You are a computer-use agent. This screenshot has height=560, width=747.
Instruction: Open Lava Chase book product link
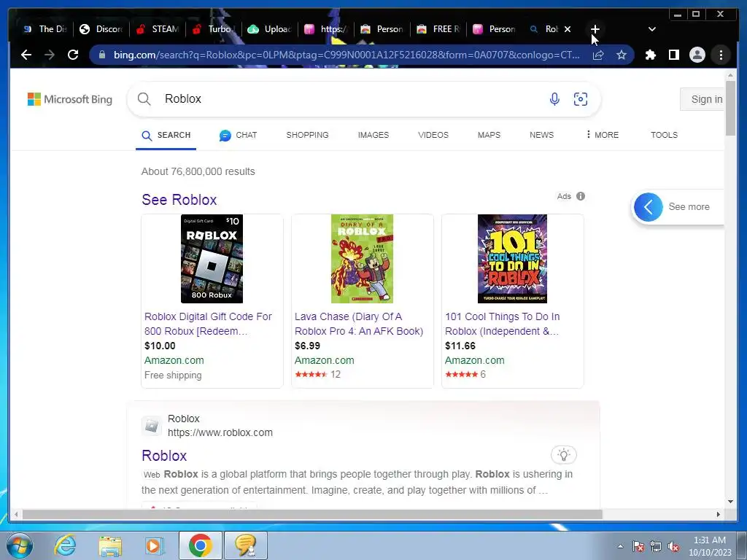[359, 324]
